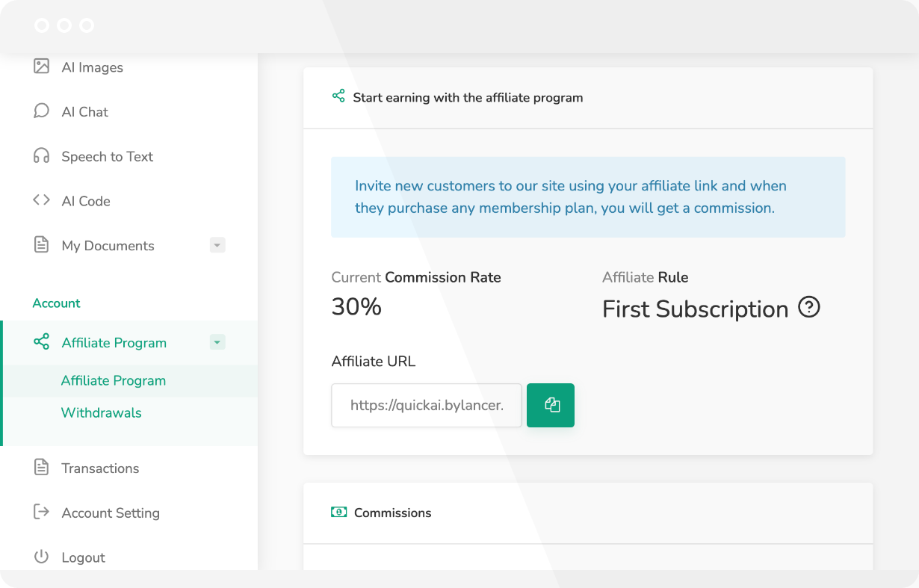Open the Affiliate Program submenu entry
This screenshot has width=919, height=588.
tap(113, 380)
